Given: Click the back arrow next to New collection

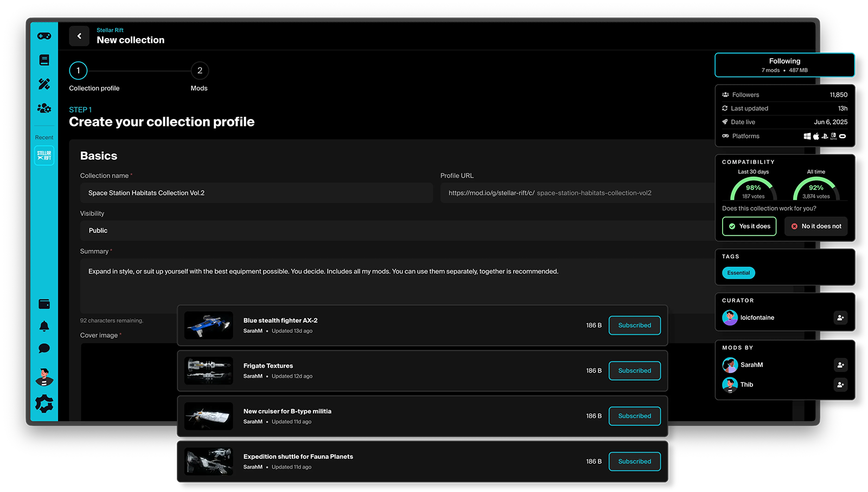Looking at the screenshot, I should 79,35.
